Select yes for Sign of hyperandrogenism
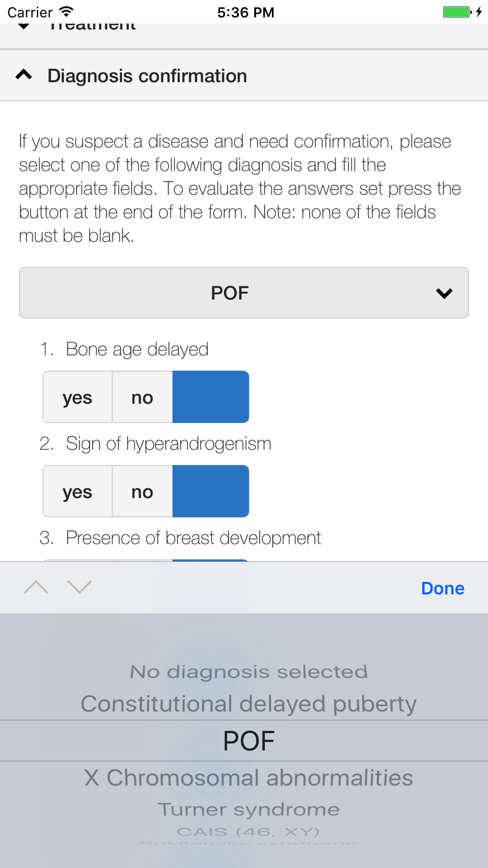The width and height of the screenshot is (488, 868). click(78, 492)
